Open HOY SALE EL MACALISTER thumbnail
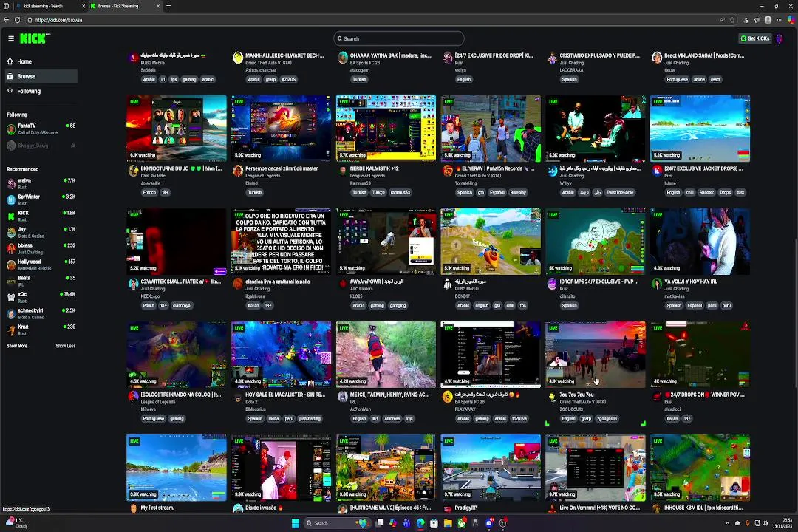Viewport: 798px width, 532px height. coord(282,355)
